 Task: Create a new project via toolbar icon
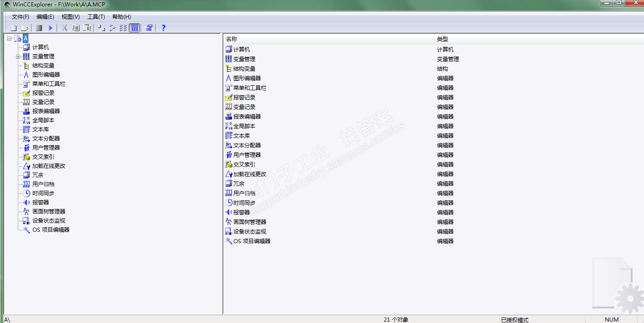pos(14,28)
